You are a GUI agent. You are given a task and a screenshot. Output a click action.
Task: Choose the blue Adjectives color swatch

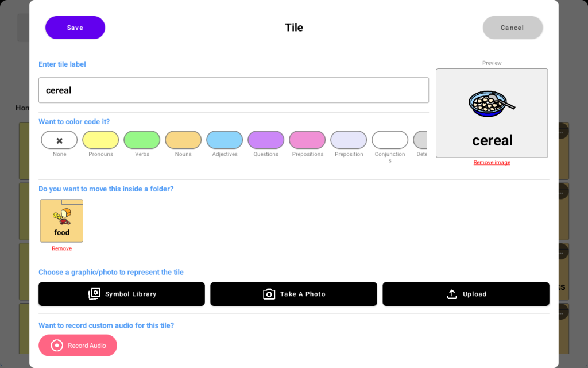pos(225,140)
